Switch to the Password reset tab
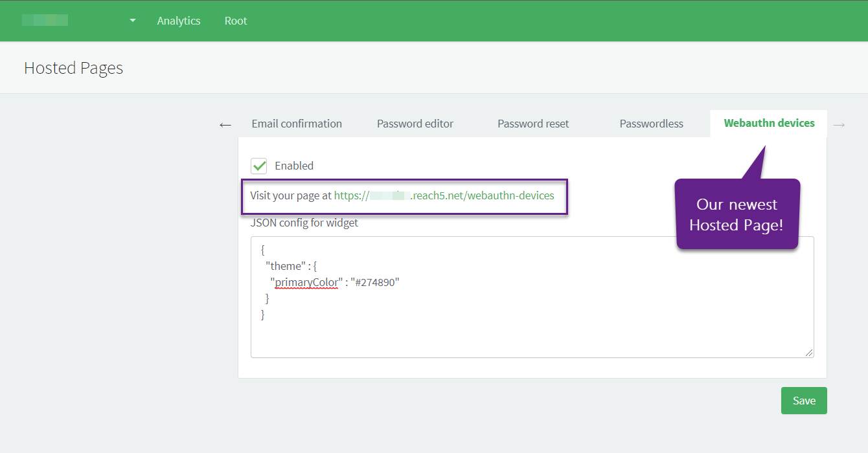868x453 pixels. (533, 124)
